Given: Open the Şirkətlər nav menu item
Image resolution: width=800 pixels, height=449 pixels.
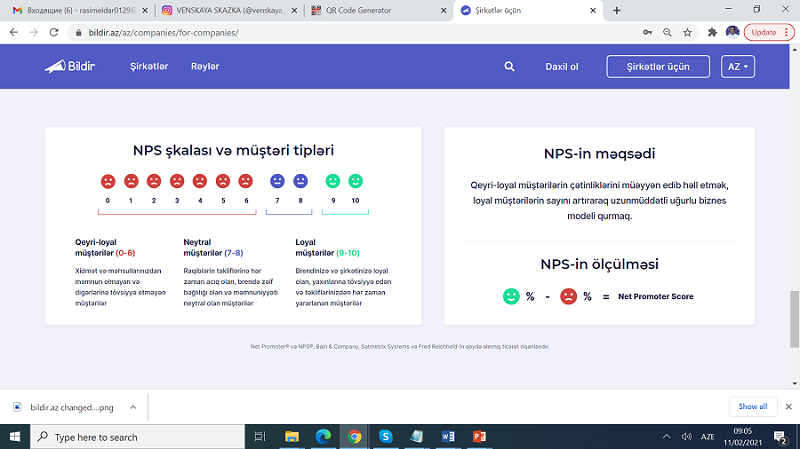Looking at the screenshot, I should (147, 67).
